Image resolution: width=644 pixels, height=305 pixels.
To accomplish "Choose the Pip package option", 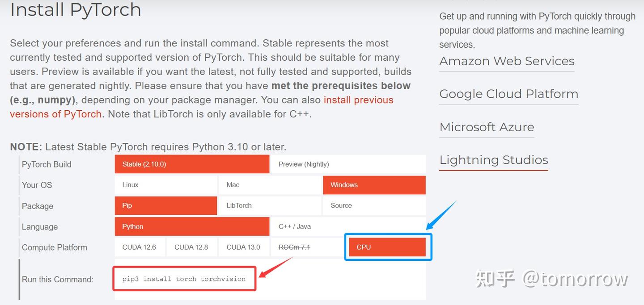I will pos(166,206).
